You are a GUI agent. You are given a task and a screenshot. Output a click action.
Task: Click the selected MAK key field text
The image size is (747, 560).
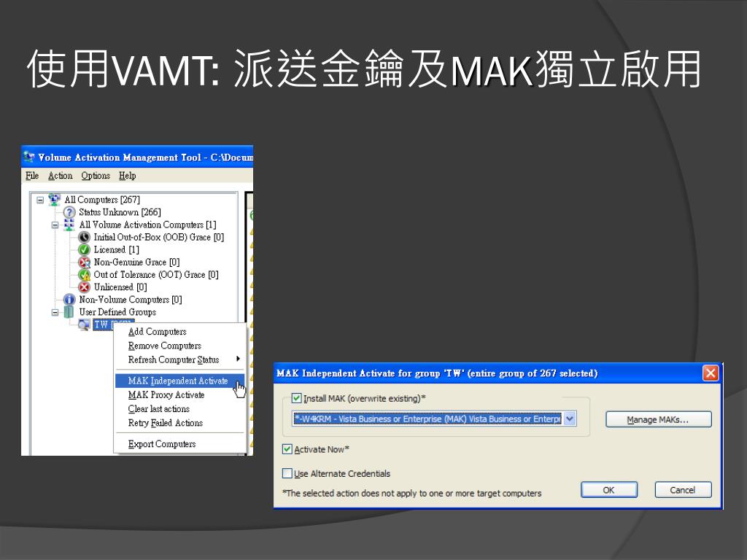tap(427, 419)
